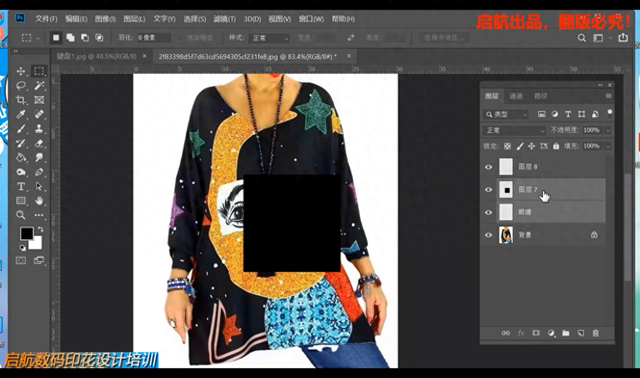Select the Lasso tool

click(21, 86)
